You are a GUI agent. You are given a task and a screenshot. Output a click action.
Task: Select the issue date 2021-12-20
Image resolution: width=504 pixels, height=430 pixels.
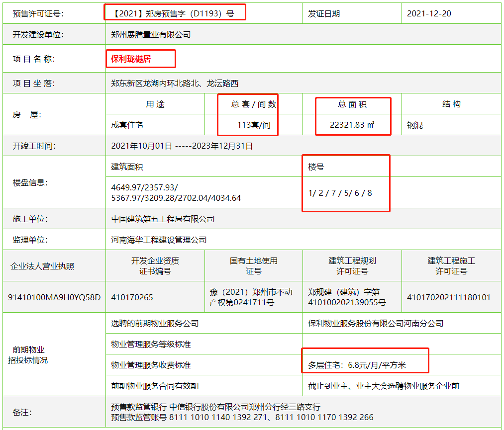429,13
